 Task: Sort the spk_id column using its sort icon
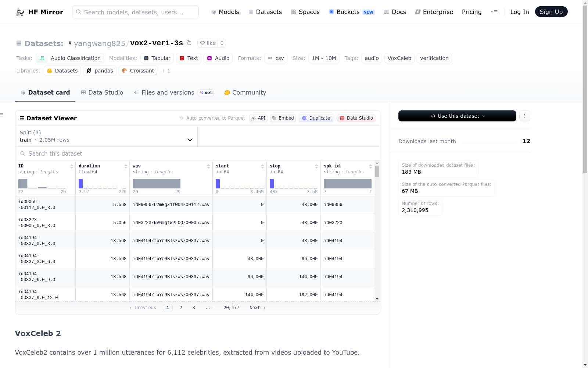point(370,166)
